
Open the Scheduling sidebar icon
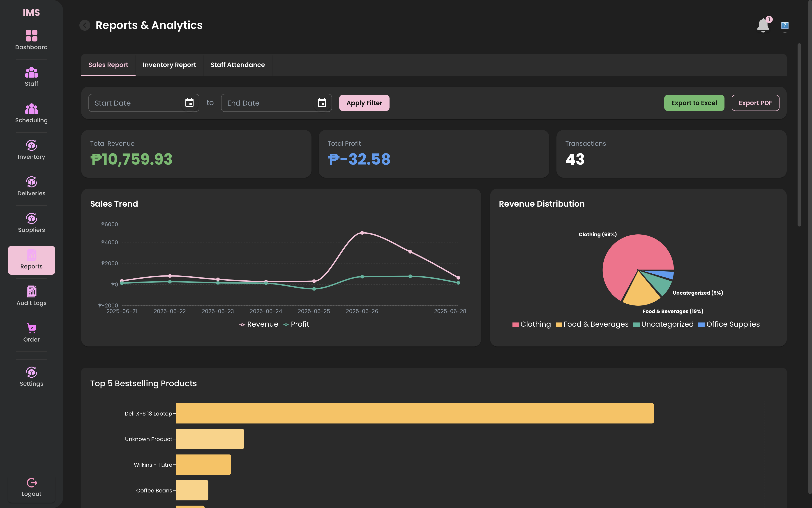click(x=31, y=109)
